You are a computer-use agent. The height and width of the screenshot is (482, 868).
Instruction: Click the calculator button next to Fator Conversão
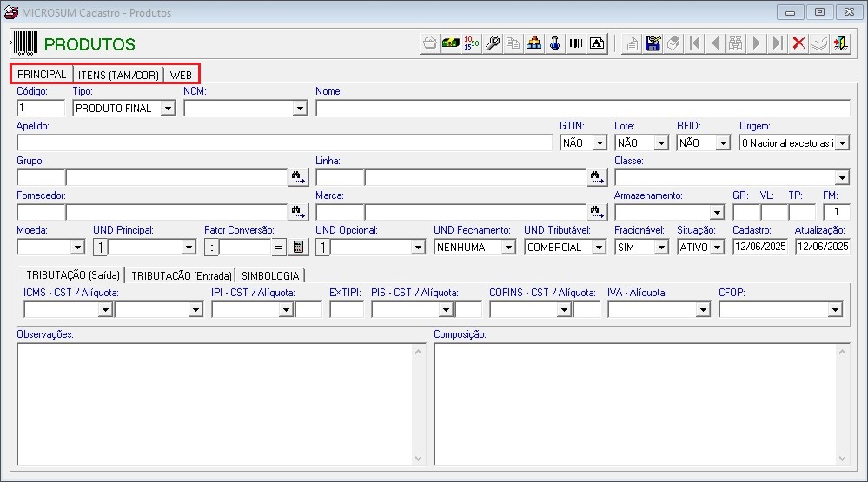tap(298, 248)
